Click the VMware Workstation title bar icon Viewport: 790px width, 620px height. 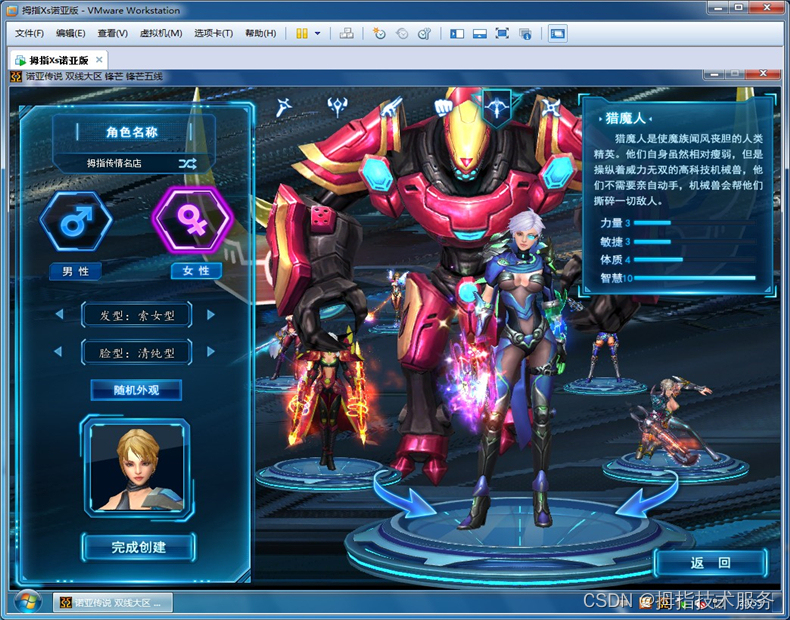pos(12,10)
